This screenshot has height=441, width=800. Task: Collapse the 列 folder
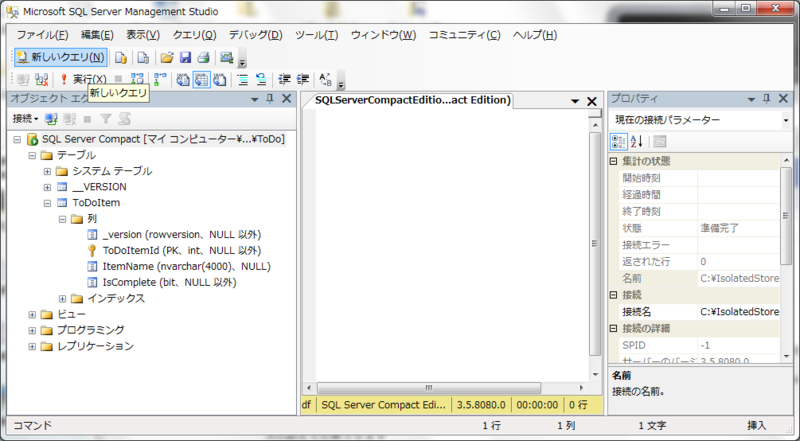point(62,219)
